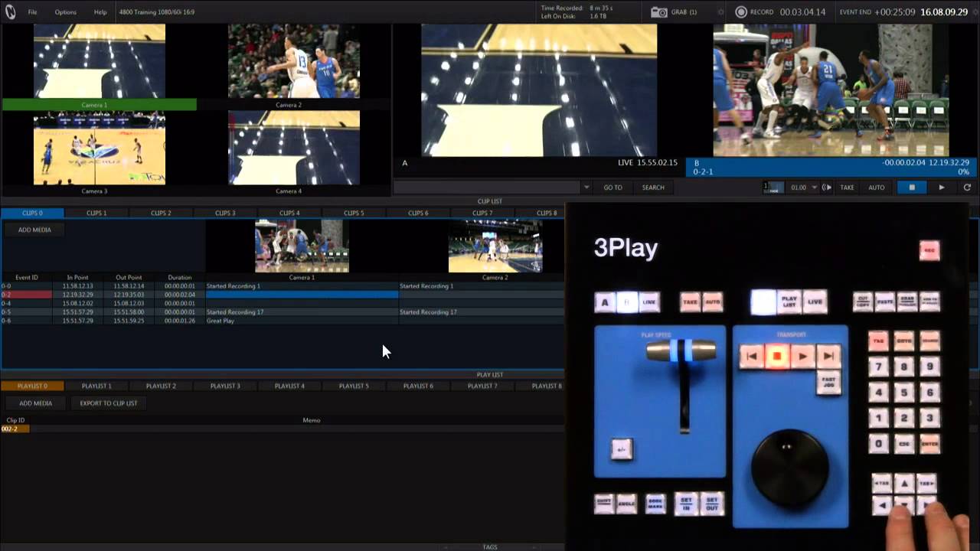Switch to the CLIPS 1 tab
Viewport: 980px width, 551px height.
tap(96, 213)
